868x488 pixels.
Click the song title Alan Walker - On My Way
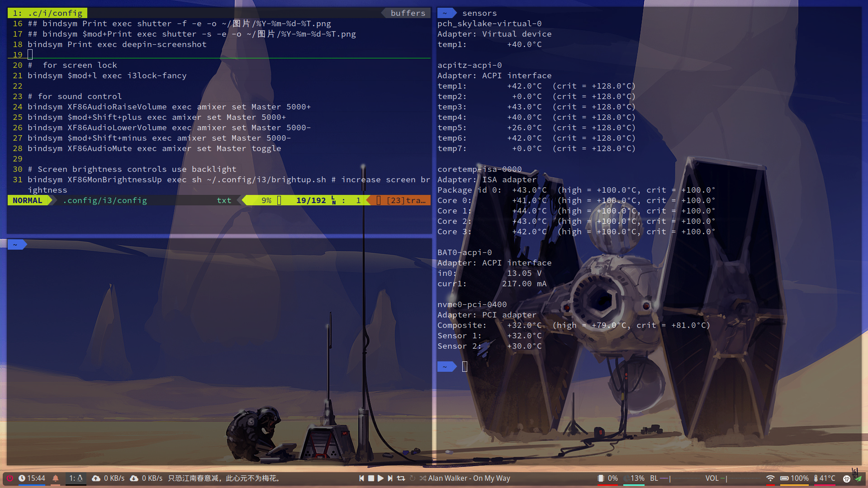tap(469, 478)
